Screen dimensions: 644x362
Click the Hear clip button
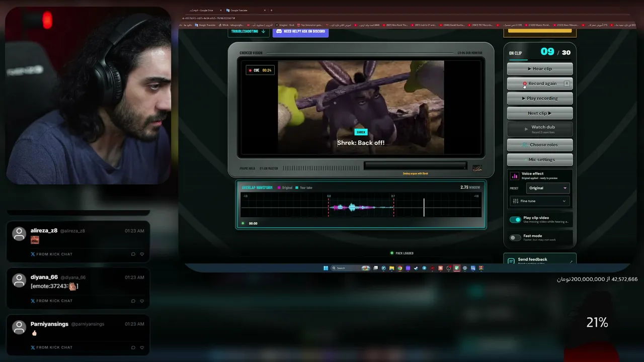540,69
